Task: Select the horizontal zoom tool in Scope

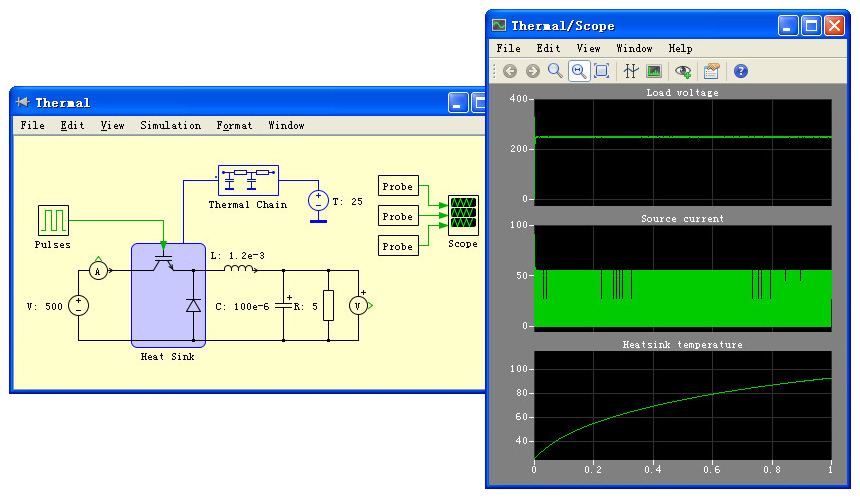Action: click(579, 71)
